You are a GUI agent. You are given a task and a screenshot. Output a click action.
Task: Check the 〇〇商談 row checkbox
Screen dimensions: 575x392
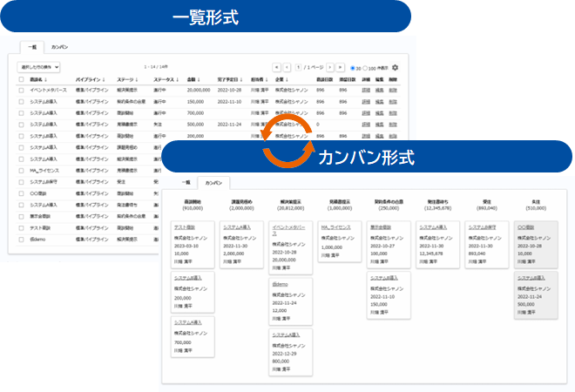tap(21, 193)
